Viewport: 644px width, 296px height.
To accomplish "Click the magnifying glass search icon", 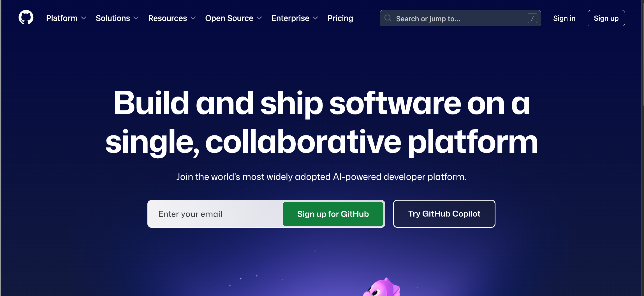I will [x=388, y=18].
